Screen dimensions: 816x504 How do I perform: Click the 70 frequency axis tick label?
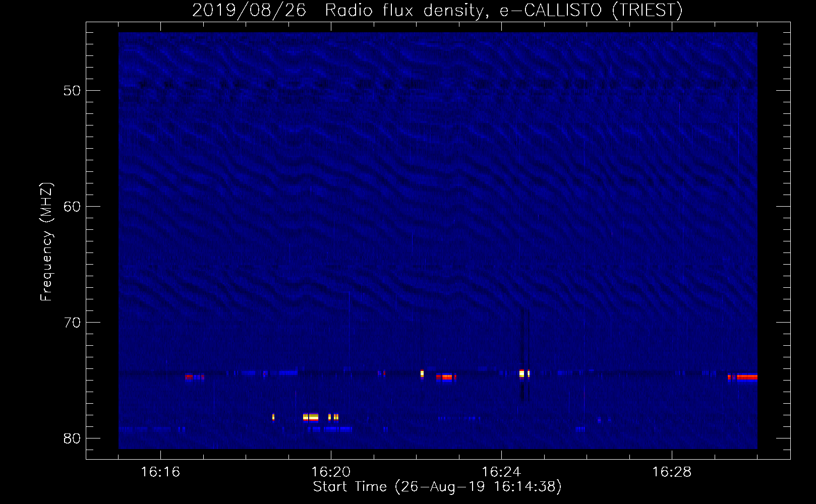72,323
